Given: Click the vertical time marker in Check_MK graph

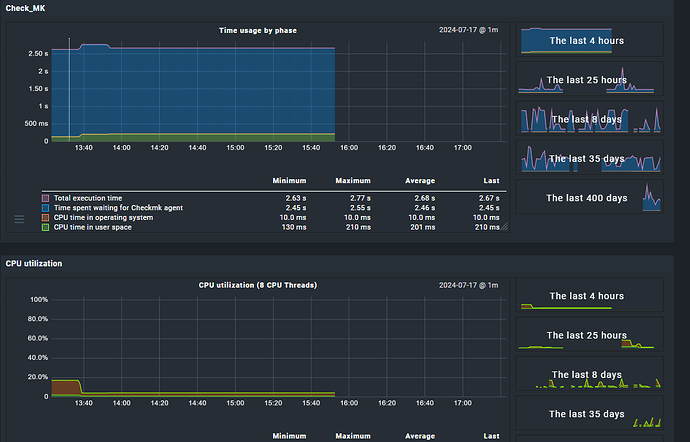Looking at the screenshot, I should tap(68, 90).
